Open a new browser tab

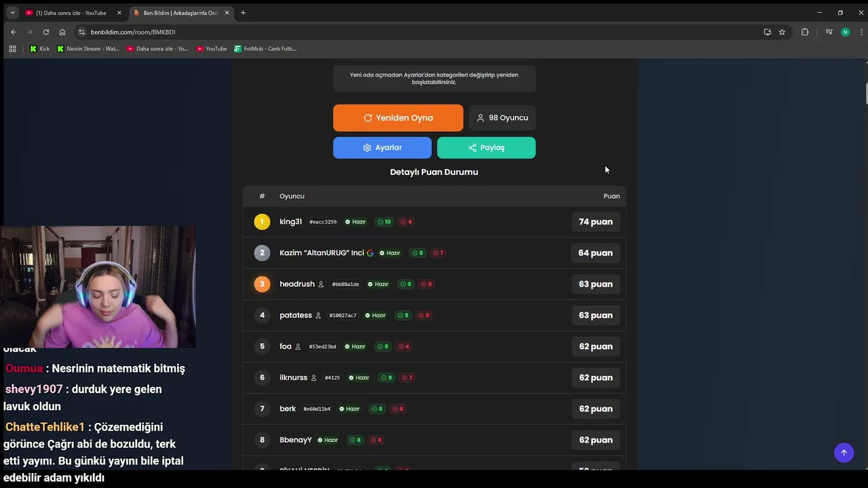pyautogui.click(x=243, y=13)
